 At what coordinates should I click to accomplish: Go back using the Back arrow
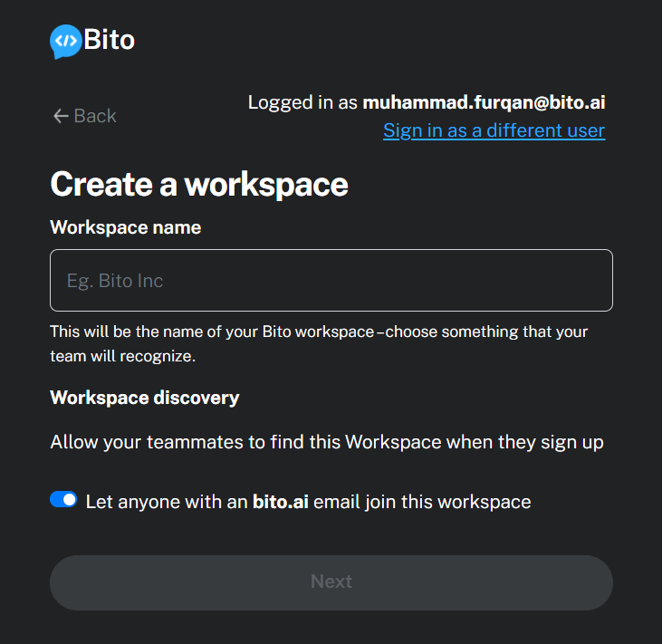(x=84, y=116)
